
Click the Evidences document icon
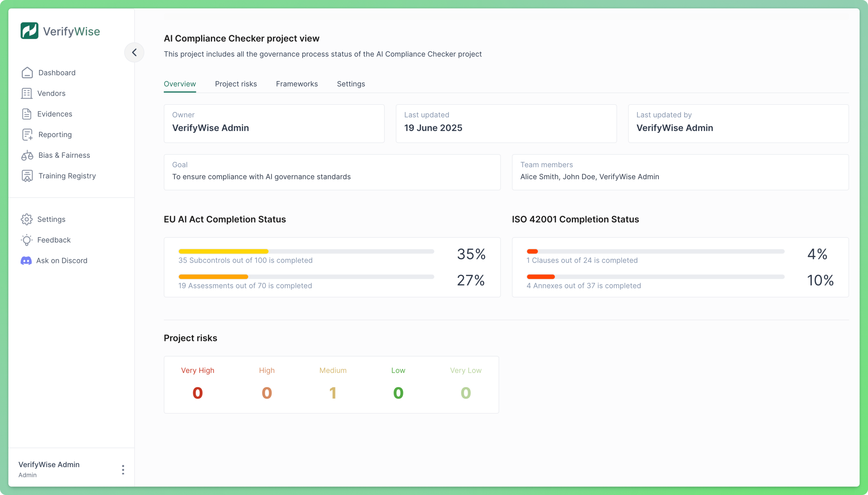coord(27,114)
